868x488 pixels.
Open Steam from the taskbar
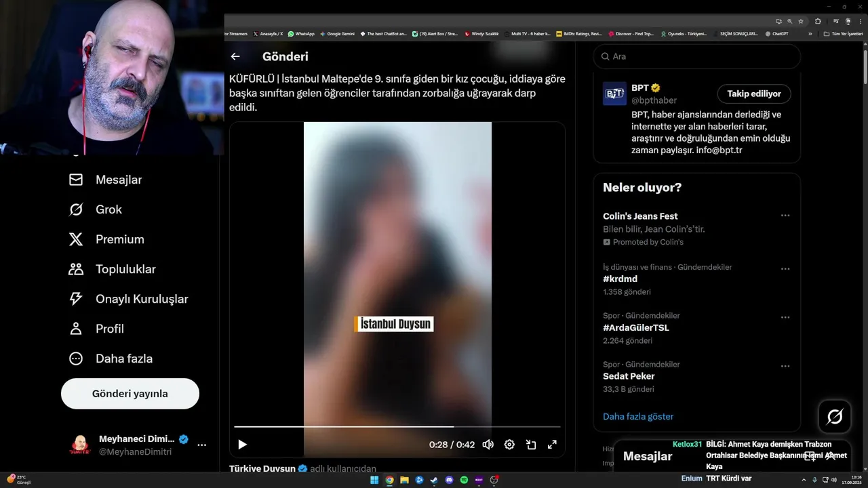(434, 480)
